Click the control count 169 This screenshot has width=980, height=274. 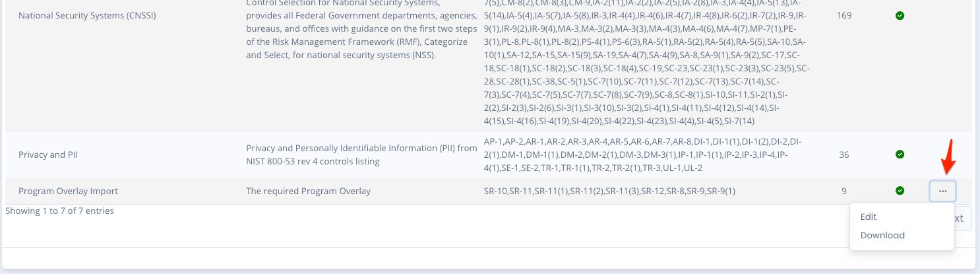click(x=844, y=16)
